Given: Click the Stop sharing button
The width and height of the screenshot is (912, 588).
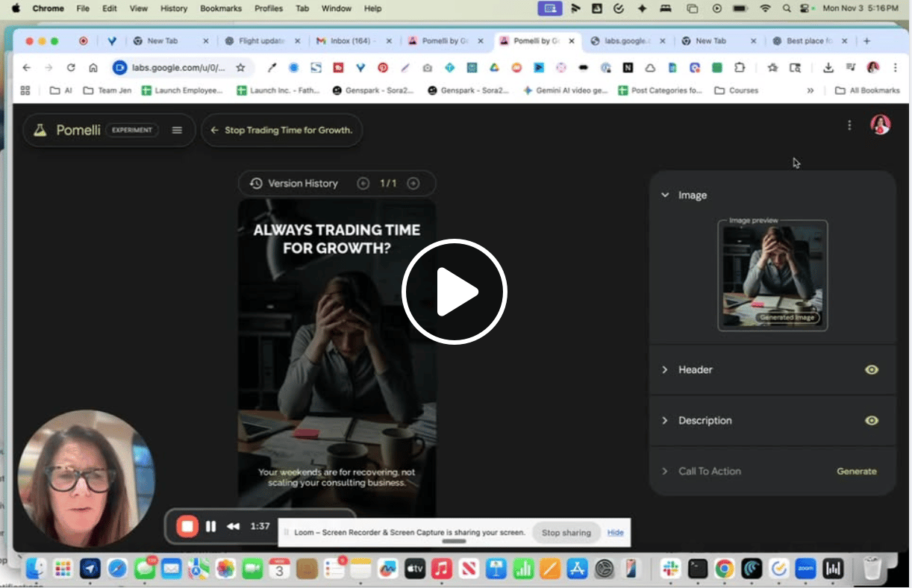Looking at the screenshot, I should click(566, 533).
